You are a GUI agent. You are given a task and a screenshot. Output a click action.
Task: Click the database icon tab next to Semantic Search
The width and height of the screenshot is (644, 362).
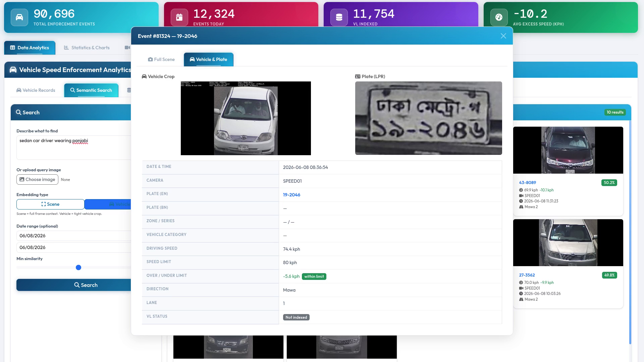point(129,90)
